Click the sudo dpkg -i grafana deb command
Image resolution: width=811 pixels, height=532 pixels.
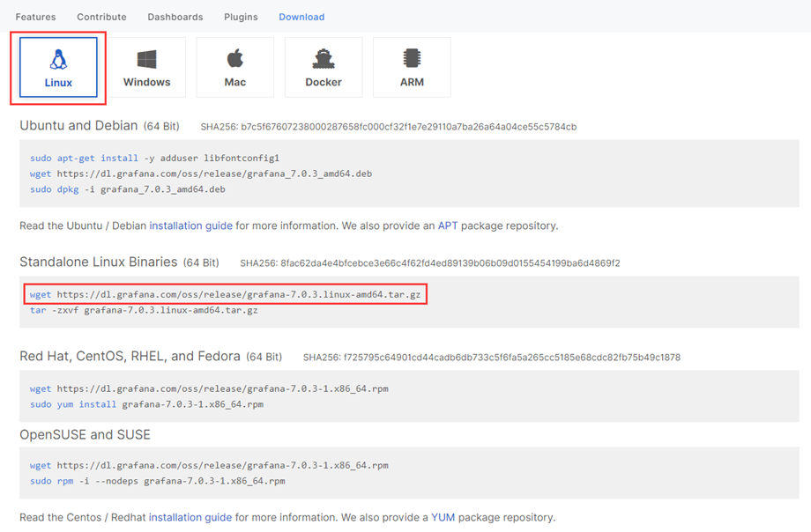point(128,189)
